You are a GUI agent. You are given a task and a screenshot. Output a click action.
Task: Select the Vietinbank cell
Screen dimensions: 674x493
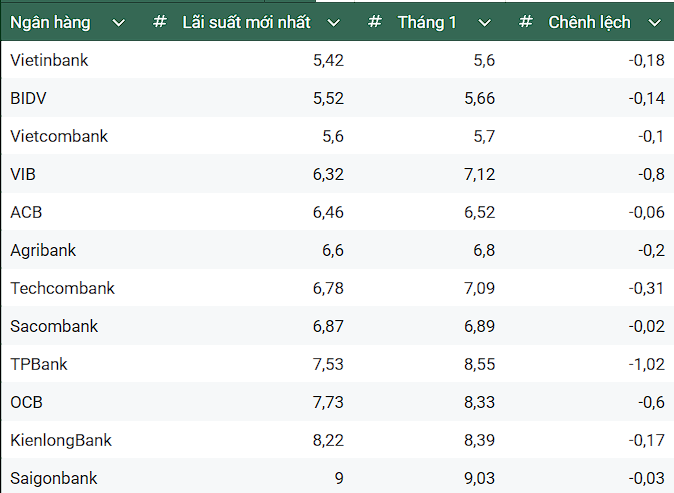pyautogui.click(x=49, y=60)
